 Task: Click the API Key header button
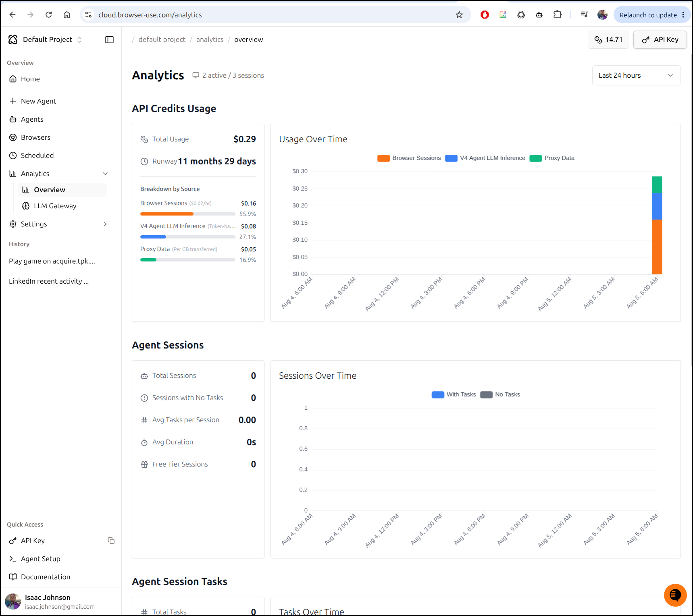click(660, 39)
